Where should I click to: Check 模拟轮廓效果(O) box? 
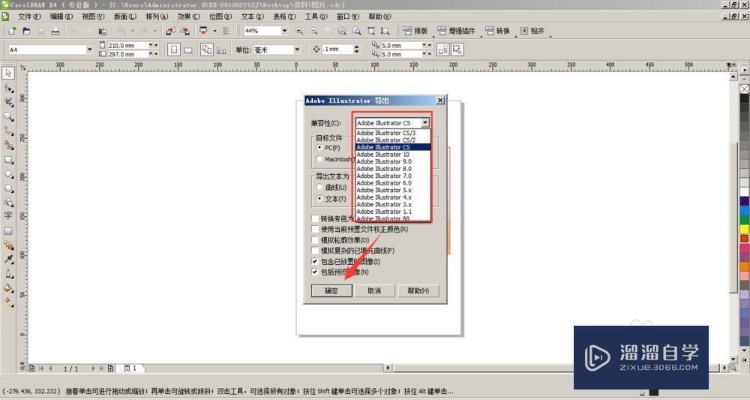(x=315, y=240)
